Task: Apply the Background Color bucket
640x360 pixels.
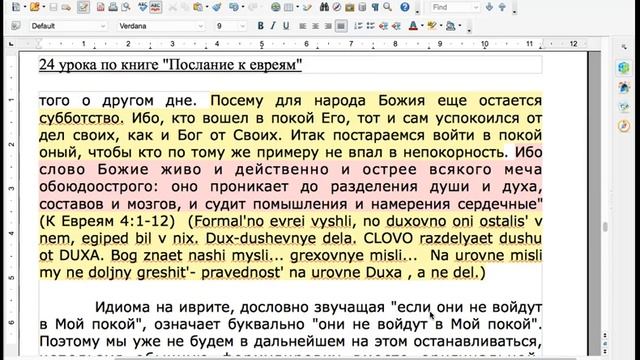Action: [451, 26]
